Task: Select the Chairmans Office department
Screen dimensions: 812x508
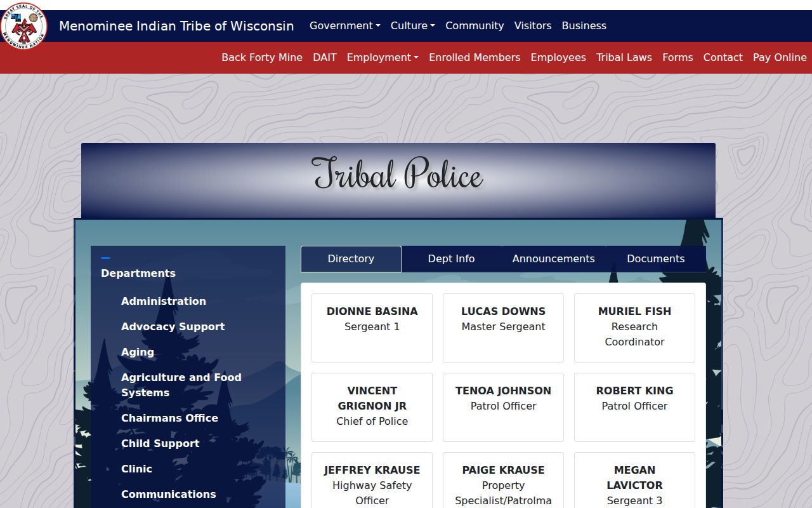Action: click(169, 418)
